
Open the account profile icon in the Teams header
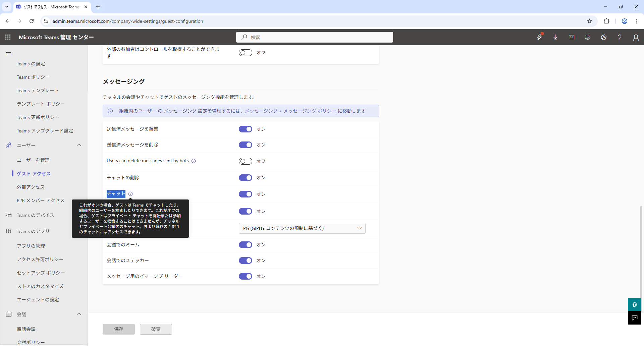[x=636, y=37]
